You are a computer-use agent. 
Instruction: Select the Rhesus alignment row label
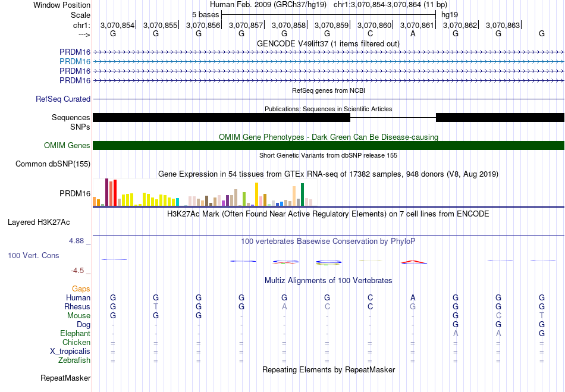coord(77,306)
